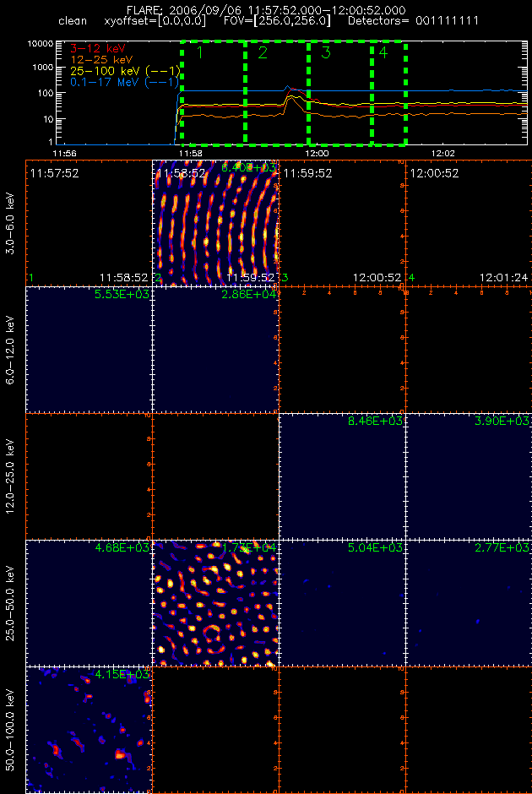Click the 25.0-50.0 keV row label
532x794 pixels.
click(x=10, y=602)
